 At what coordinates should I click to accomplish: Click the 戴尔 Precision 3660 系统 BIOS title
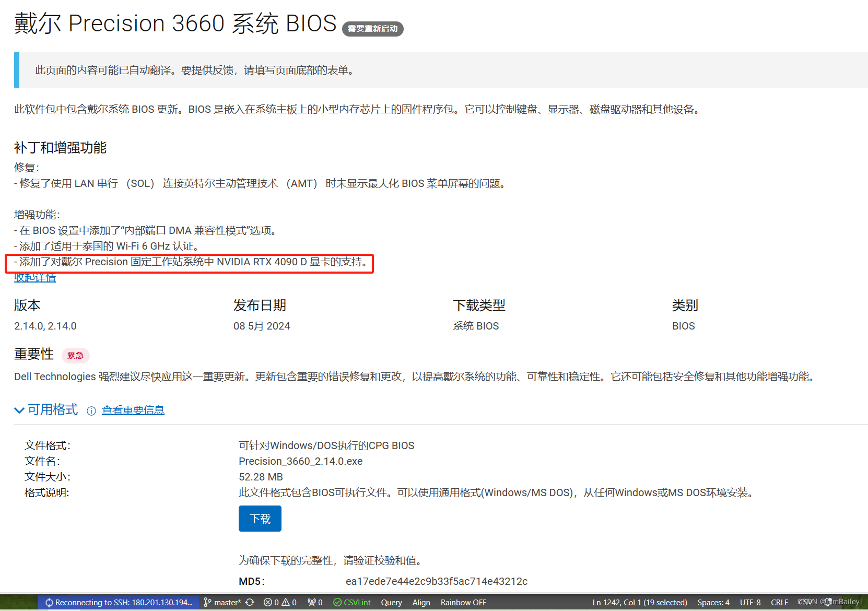(175, 23)
